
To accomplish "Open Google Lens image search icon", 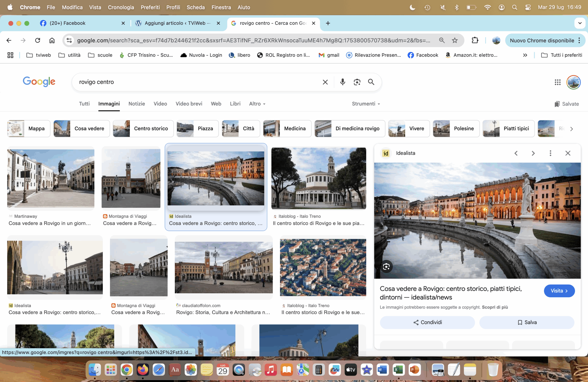I will [357, 82].
